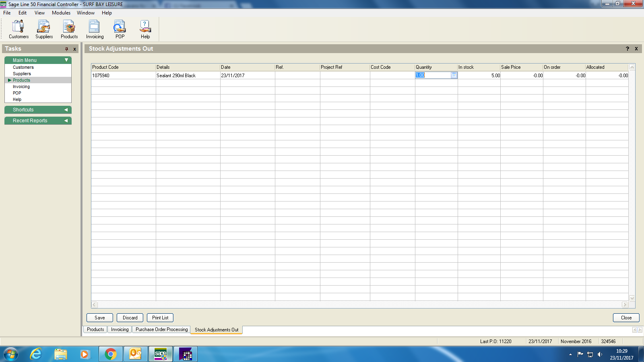Image resolution: width=644 pixels, height=362 pixels.
Task: Select the Invoicing toolbar icon
Action: 95,29
